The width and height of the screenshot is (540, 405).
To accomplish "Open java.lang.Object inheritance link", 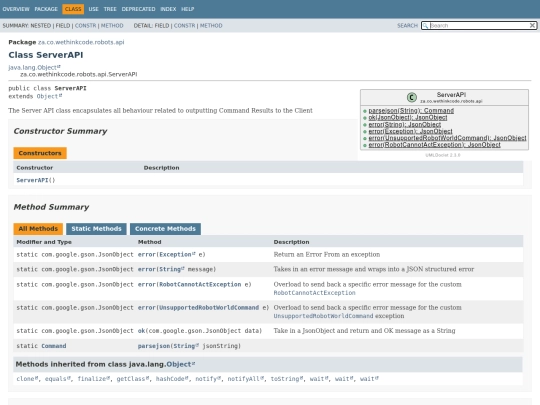I will click(x=34, y=67).
